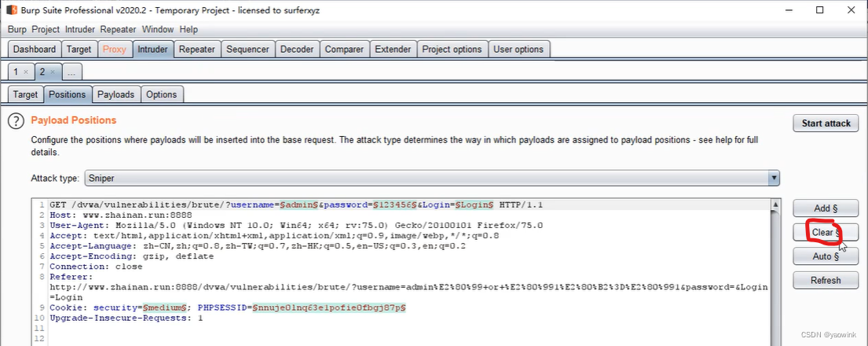Switch to the Decoder tab
Screen dimensions: 868x346
click(297, 49)
